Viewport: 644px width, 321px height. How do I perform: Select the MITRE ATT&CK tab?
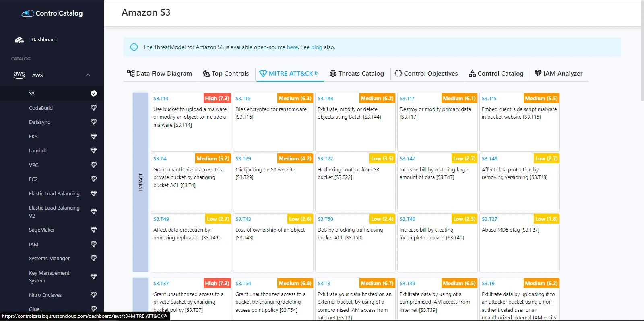click(288, 73)
